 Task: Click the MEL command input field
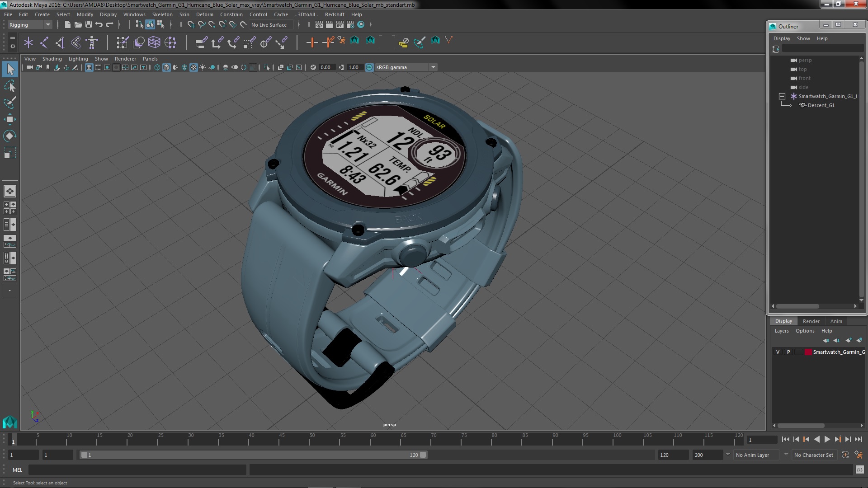point(137,470)
